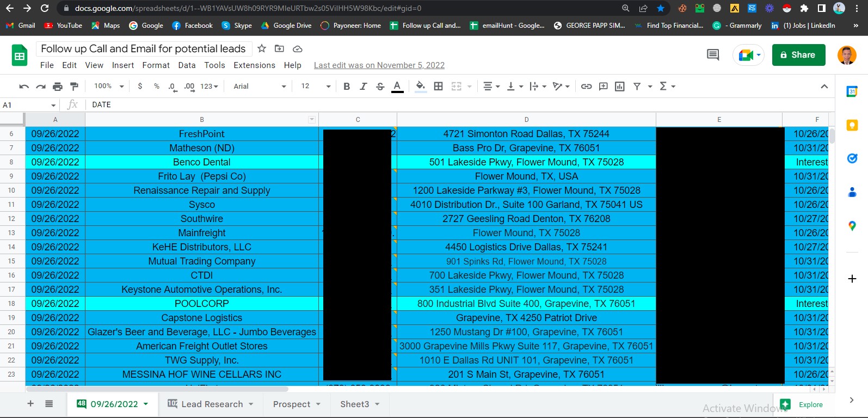Image resolution: width=868 pixels, height=418 pixels.
Task: Switch to Lead Research sheet tab
Action: [211, 404]
